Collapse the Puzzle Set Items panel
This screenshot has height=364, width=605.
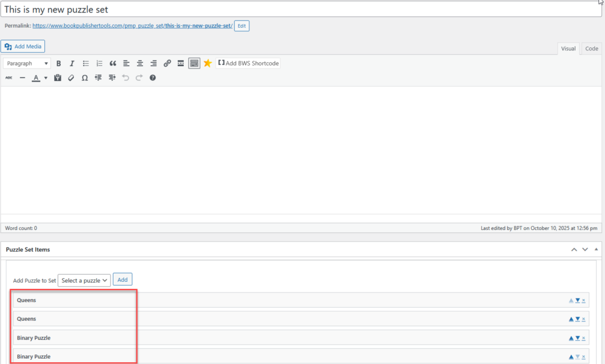[596, 249]
